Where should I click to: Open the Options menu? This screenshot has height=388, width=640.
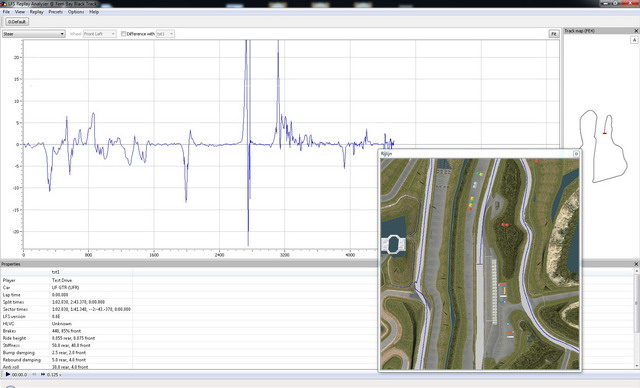pos(76,12)
